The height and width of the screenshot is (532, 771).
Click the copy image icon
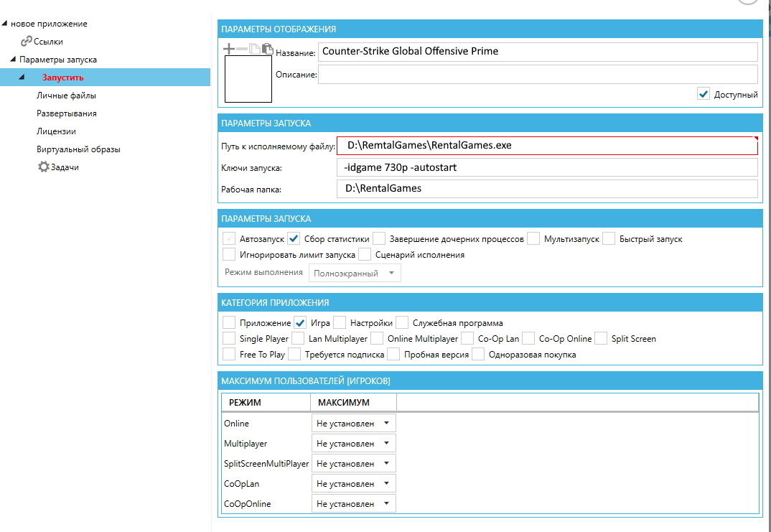(255, 49)
